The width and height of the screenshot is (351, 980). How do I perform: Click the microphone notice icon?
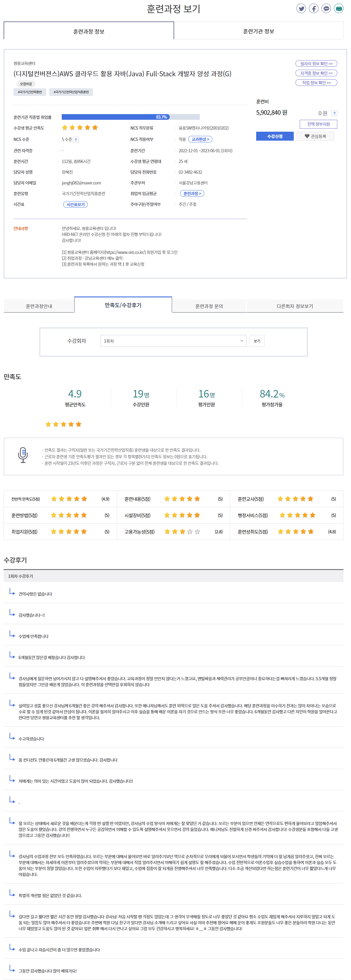pos(23,455)
